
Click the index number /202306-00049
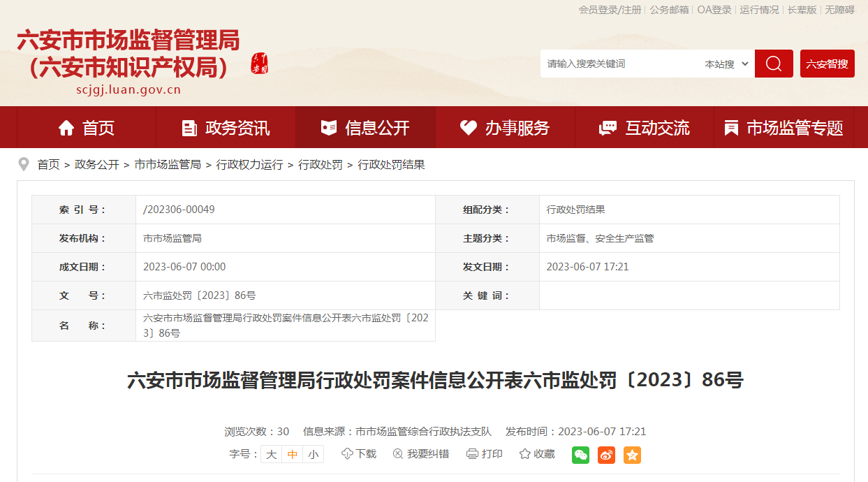pos(179,210)
